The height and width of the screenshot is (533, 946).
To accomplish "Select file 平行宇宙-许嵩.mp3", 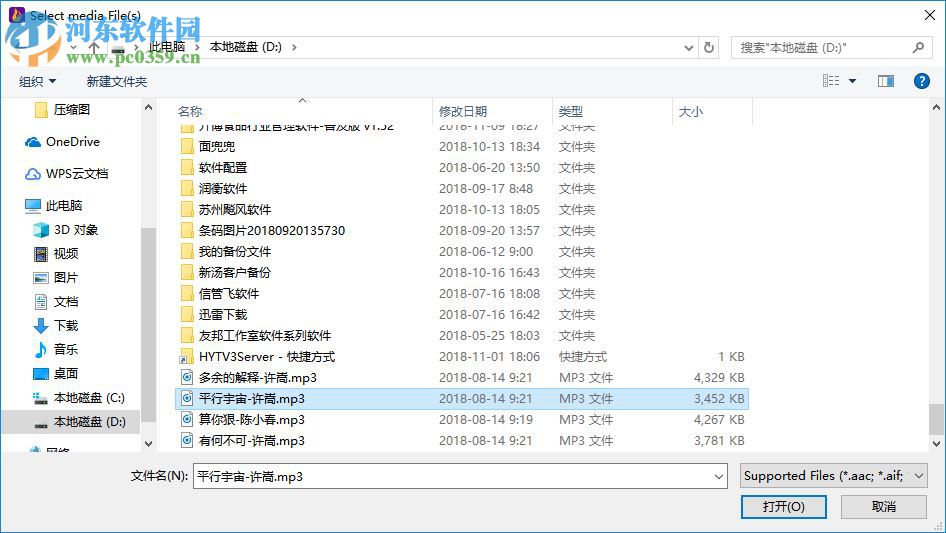I will point(462,399).
